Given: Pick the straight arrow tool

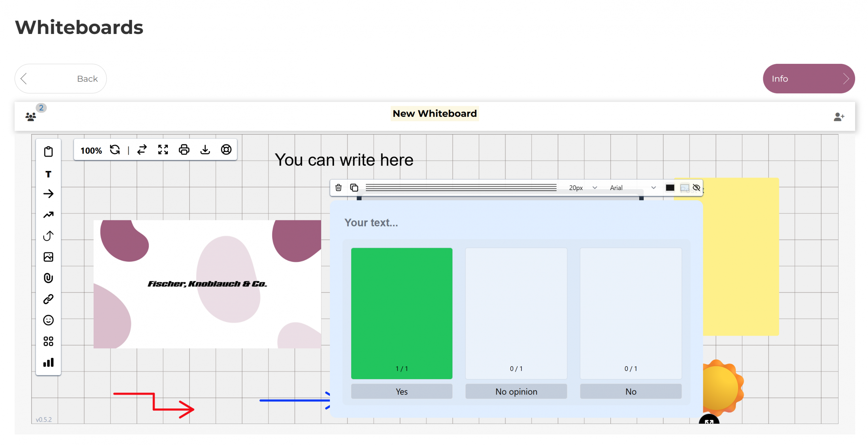Looking at the screenshot, I should coord(48,194).
